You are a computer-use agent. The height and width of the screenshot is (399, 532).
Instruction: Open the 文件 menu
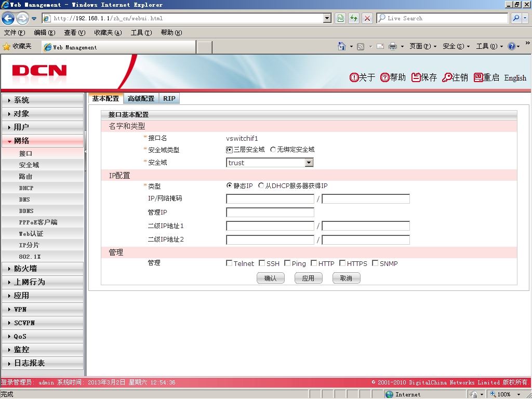click(x=15, y=33)
